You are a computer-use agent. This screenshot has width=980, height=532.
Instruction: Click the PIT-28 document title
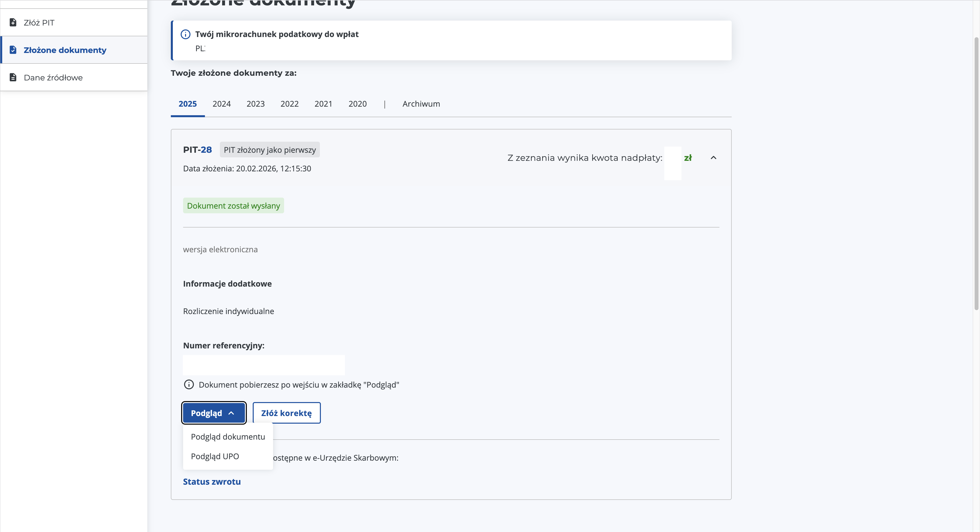tap(197, 150)
